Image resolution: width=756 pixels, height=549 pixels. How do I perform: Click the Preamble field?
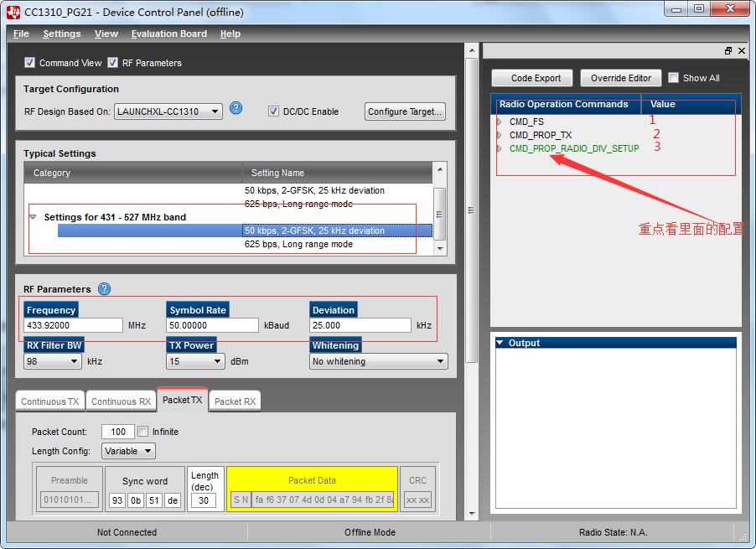(70, 500)
